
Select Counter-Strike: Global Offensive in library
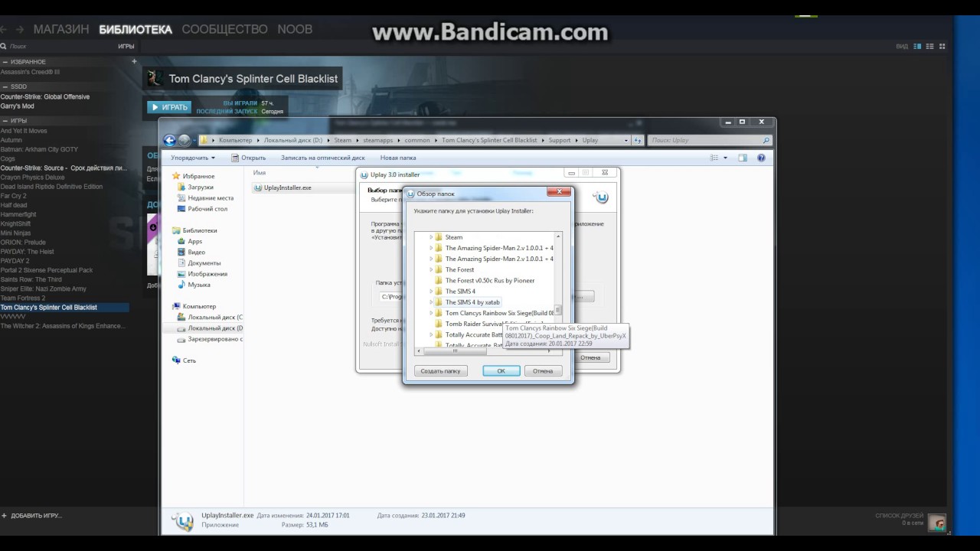[x=45, y=97]
